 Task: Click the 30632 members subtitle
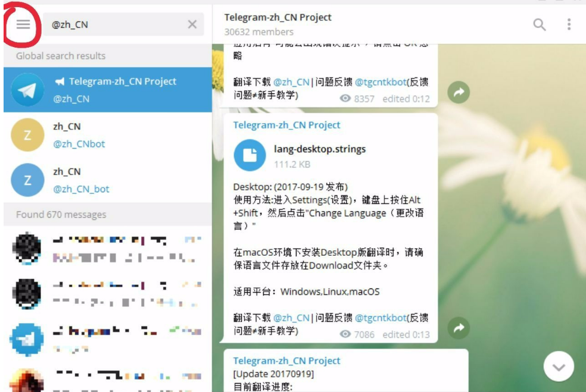(259, 32)
